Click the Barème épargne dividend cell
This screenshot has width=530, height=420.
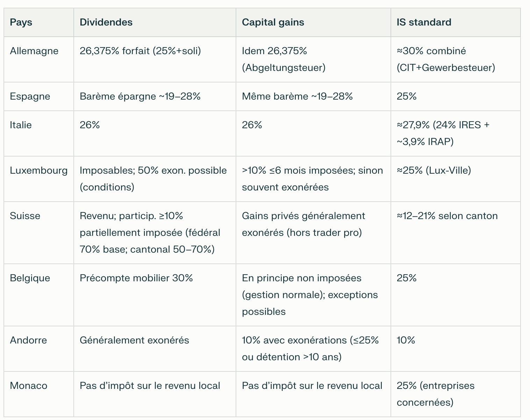[x=140, y=96]
